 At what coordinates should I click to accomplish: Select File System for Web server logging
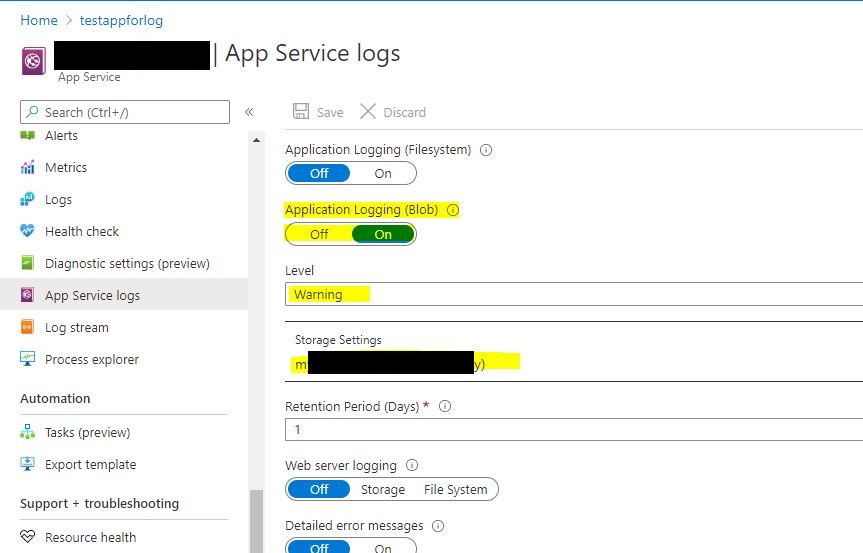point(456,489)
